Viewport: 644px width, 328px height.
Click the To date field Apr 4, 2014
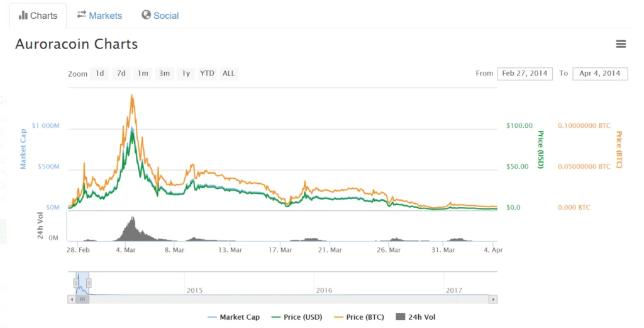tap(600, 74)
